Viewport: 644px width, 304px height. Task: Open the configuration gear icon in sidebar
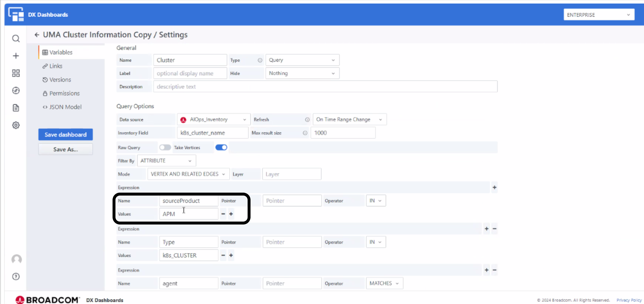pyautogui.click(x=16, y=125)
